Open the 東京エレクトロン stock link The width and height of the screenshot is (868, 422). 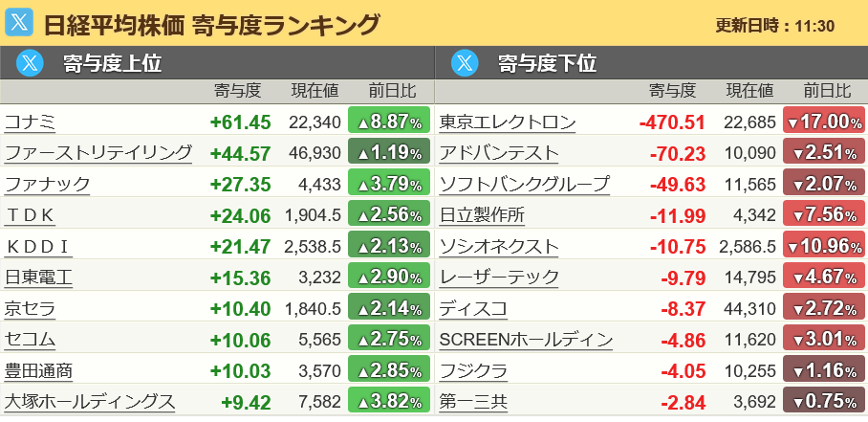coord(507,122)
